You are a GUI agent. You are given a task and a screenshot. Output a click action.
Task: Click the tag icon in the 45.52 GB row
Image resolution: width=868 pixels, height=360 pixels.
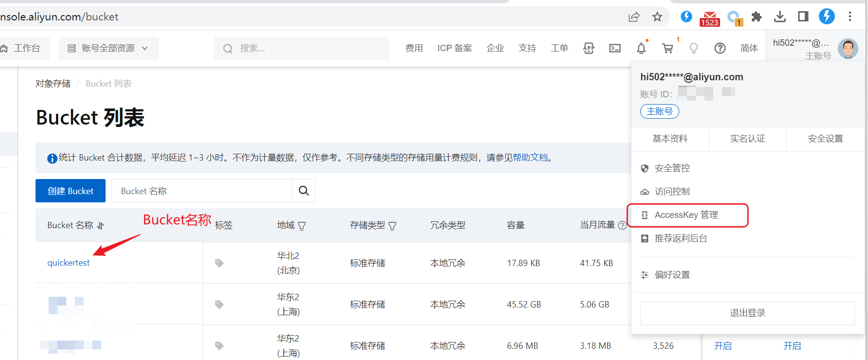coord(219,305)
